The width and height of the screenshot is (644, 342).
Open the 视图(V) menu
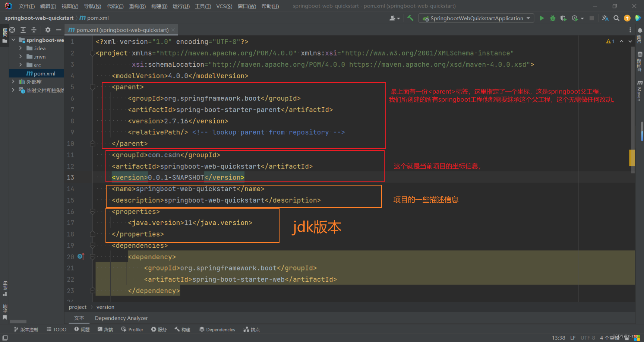[70, 6]
